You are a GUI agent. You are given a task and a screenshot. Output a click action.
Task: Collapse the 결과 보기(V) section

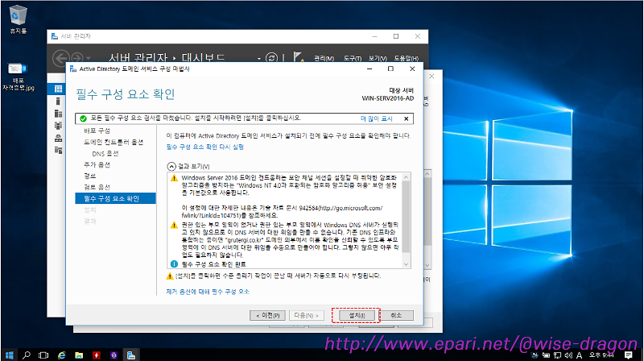[x=171, y=166]
